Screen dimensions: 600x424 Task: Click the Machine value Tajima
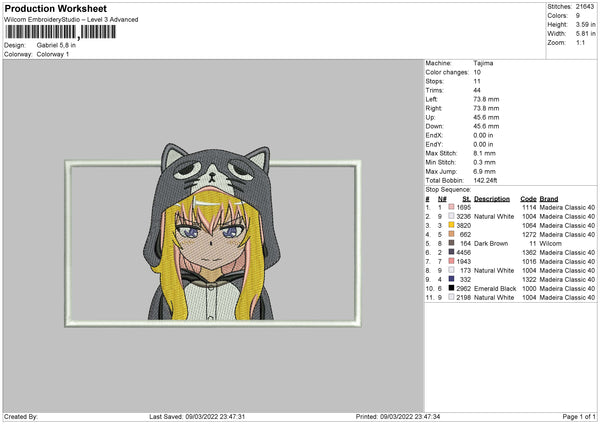[x=483, y=63]
